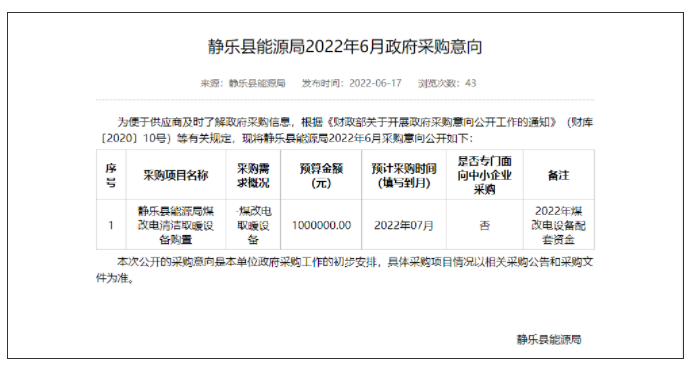This screenshot has height=366, width=696.
Task: Click the 静乐县能源局 signature at bottom
Action: (x=549, y=340)
